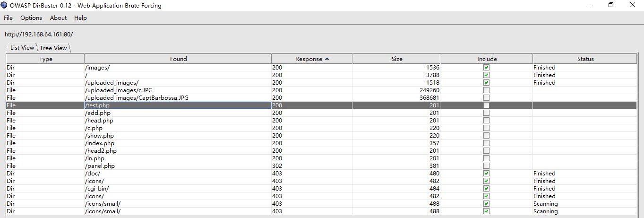The width and height of the screenshot is (644, 218).
Task: Open the About menu
Action: coord(58,18)
